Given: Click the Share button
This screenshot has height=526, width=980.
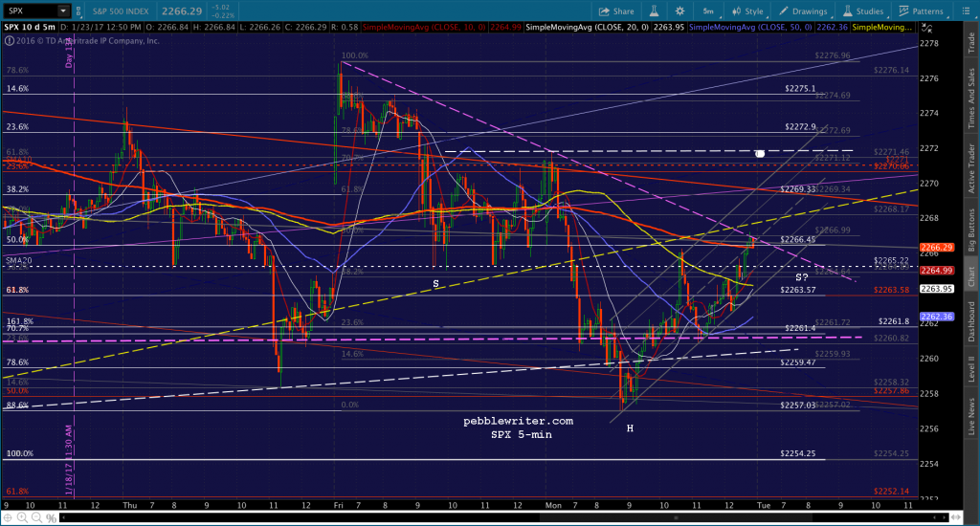Looking at the screenshot, I should pyautogui.click(x=616, y=11).
